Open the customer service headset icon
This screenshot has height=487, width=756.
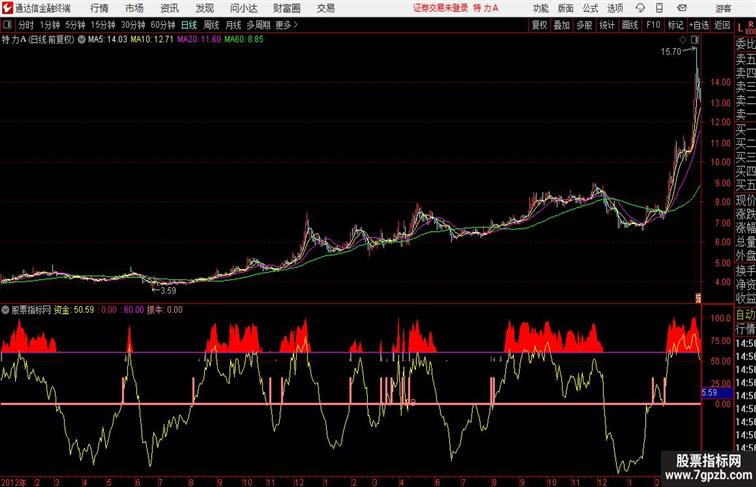click(640, 8)
